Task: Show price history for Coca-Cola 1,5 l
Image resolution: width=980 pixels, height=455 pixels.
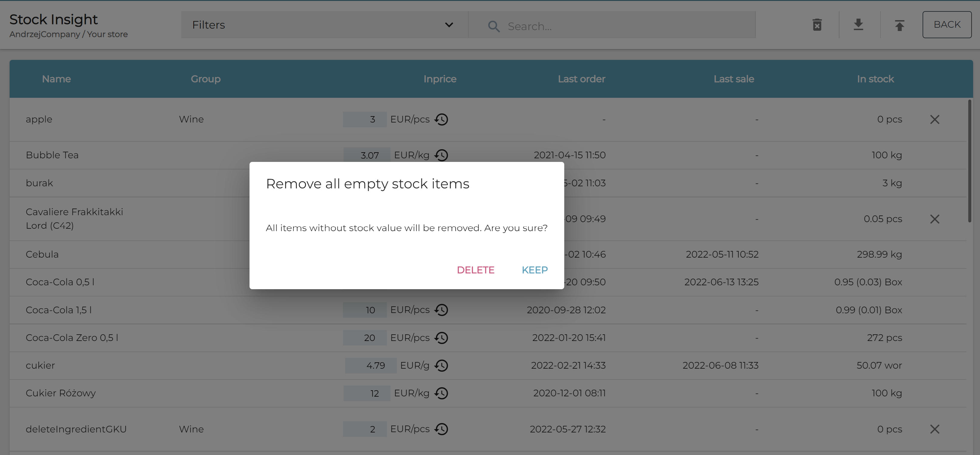Action: pos(441,310)
